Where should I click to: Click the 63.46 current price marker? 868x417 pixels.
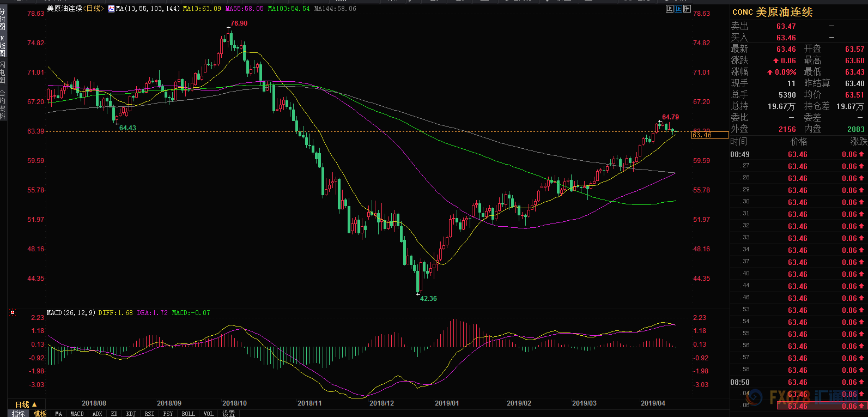tap(710, 135)
